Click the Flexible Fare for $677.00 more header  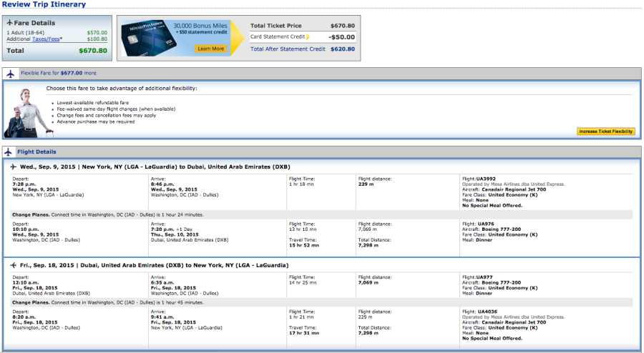59,73
